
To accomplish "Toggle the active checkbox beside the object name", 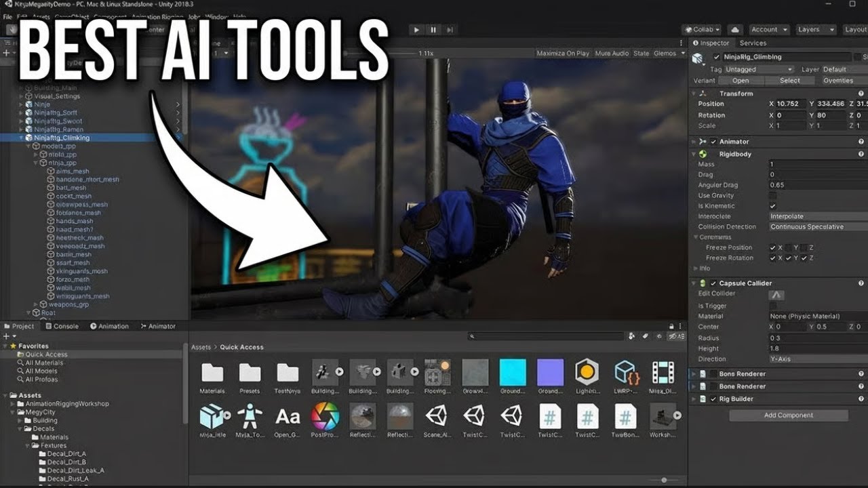I will (717, 57).
